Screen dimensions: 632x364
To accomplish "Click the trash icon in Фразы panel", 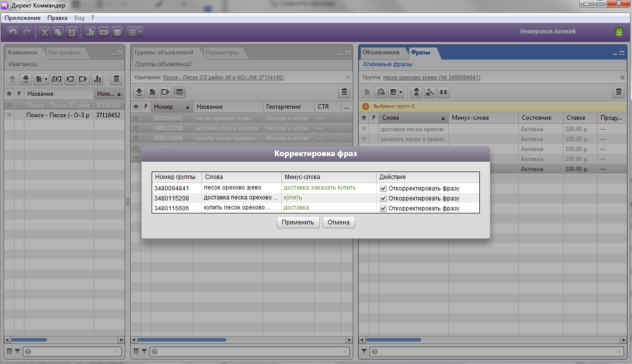I will [x=619, y=92].
